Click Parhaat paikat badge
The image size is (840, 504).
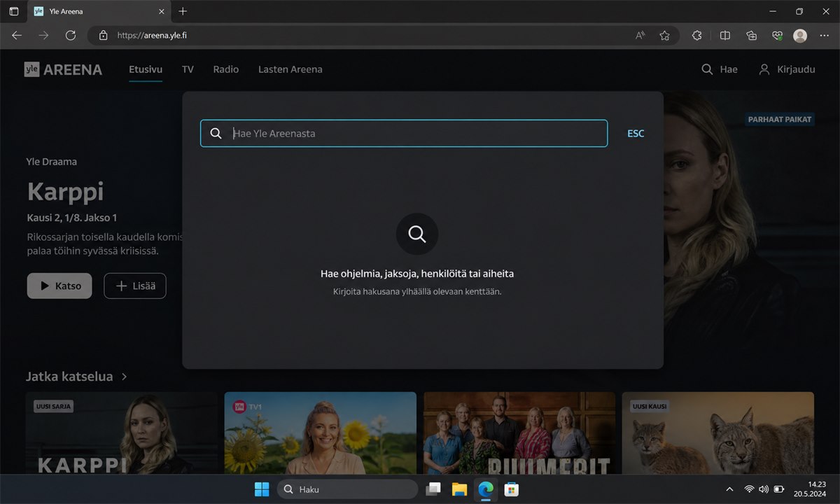pos(780,119)
